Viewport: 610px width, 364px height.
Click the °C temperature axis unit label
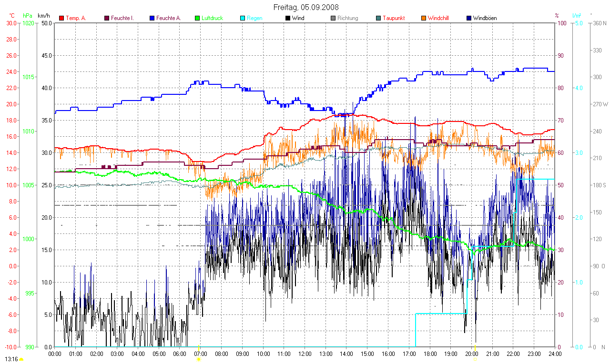(x=11, y=15)
